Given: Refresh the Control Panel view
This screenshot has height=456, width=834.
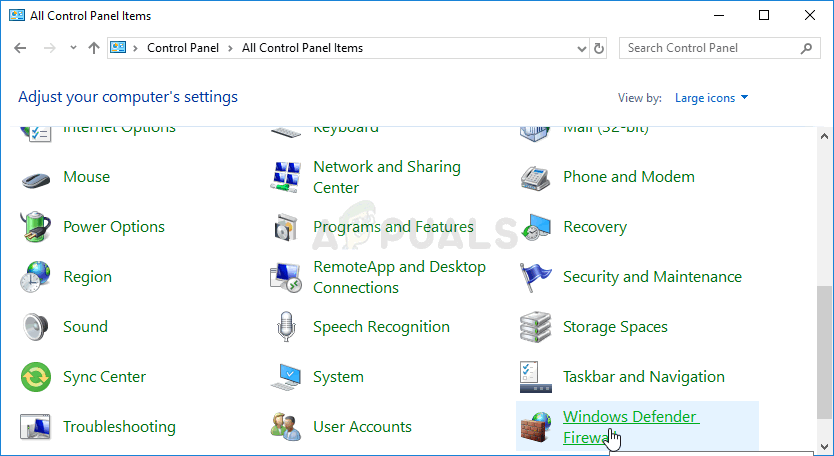Looking at the screenshot, I should click(x=599, y=48).
